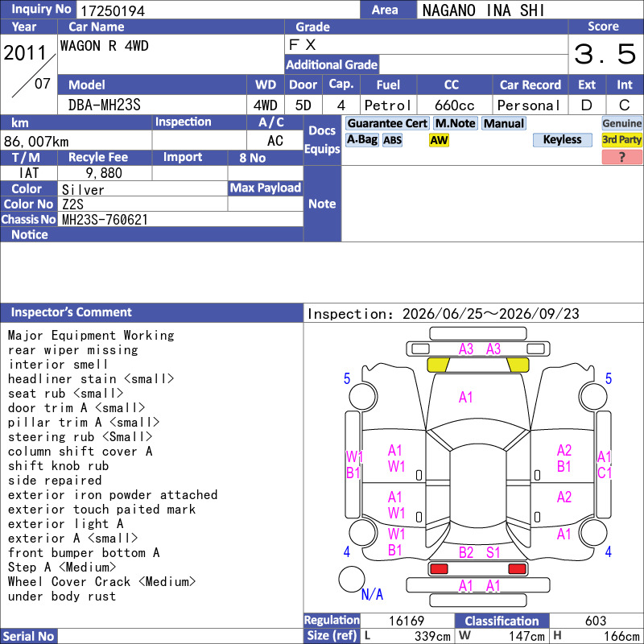
Task: Click the A/C value AC
Action: pyautogui.click(x=275, y=141)
